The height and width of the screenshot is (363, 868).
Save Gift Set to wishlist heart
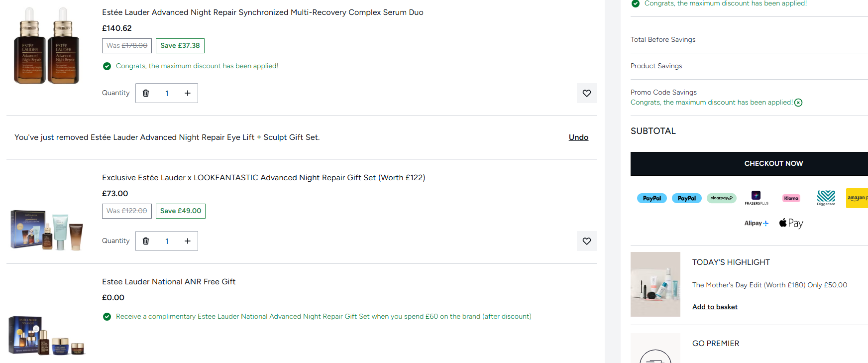point(587,241)
